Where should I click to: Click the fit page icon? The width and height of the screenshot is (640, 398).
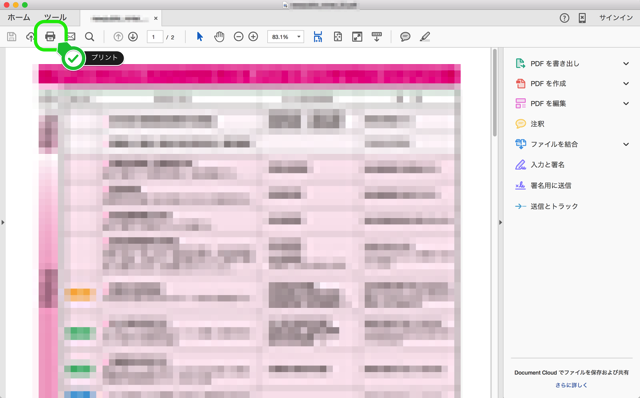[338, 37]
